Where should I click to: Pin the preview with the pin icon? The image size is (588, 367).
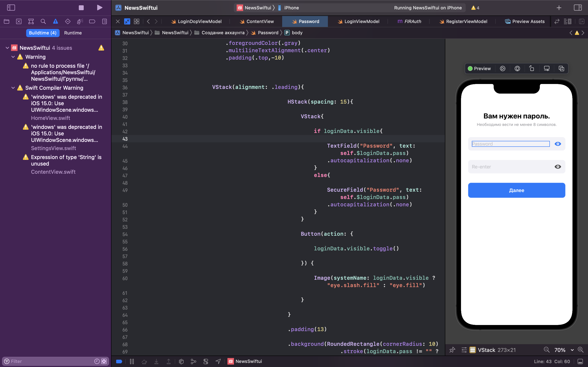click(x=452, y=350)
